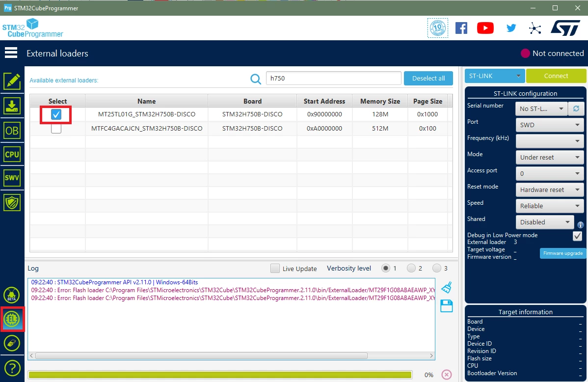Open the help question mark icon

click(12, 368)
